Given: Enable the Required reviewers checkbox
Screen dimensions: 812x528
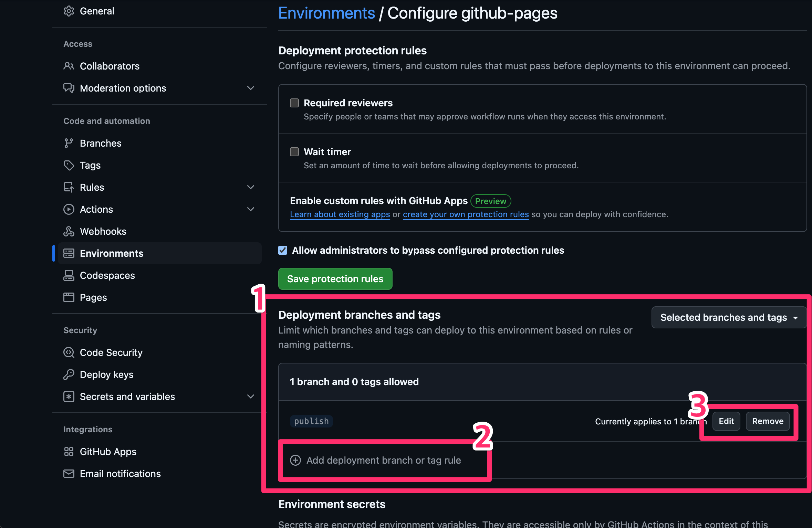Looking at the screenshot, I should pos(294,103).
